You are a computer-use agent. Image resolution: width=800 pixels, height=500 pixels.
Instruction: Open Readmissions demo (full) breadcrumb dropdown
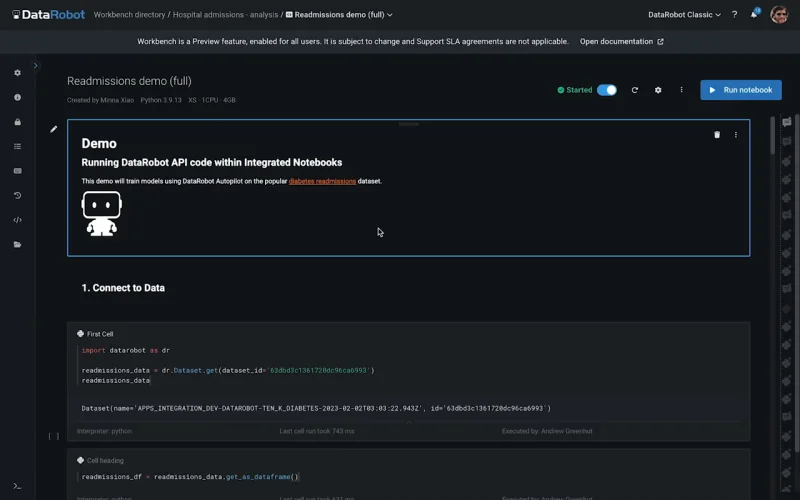point(339,15)
